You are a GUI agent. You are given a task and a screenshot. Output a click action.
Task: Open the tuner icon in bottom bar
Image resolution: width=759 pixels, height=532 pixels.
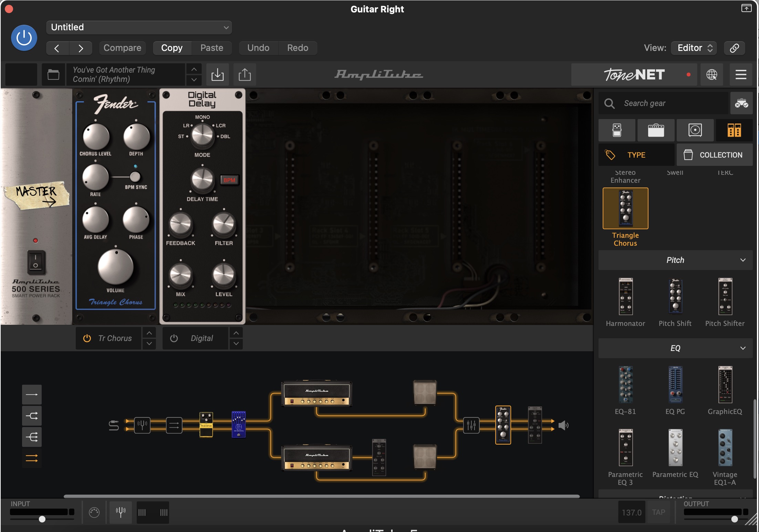click(121, 512)
